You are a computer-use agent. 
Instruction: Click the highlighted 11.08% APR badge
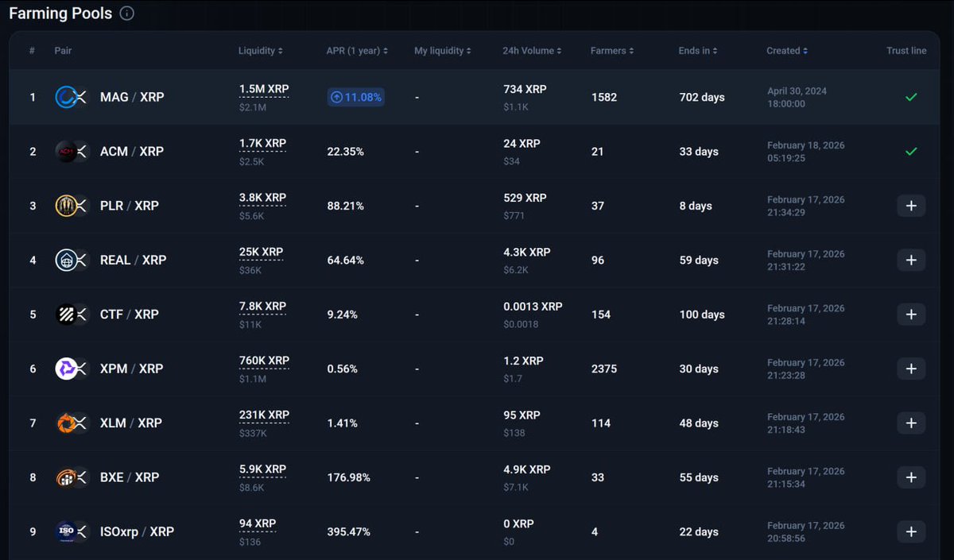click(x=355, y=97)
